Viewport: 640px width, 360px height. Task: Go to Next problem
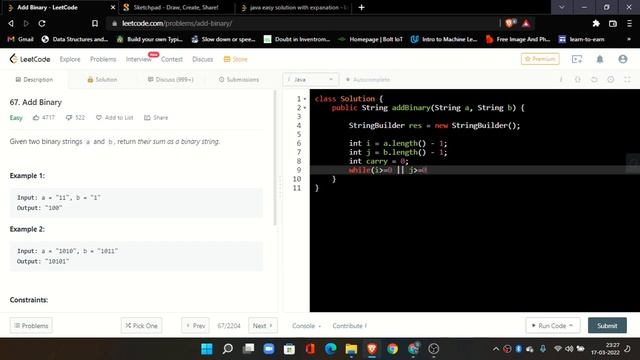tap(263, 325)
